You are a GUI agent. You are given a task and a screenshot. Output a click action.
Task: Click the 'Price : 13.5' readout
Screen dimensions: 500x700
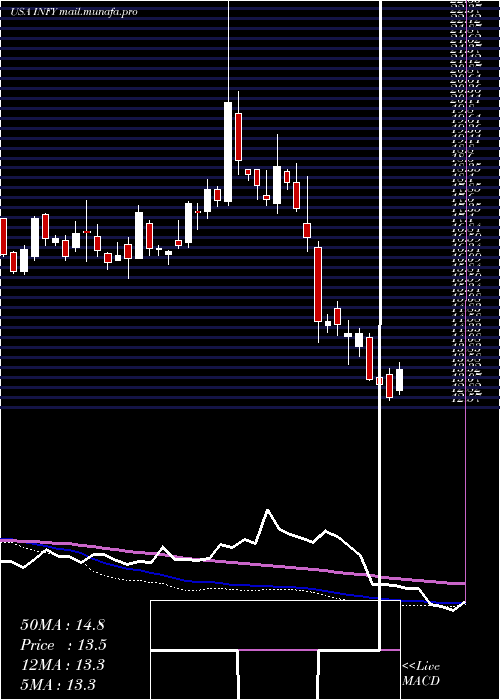(63, 645)
